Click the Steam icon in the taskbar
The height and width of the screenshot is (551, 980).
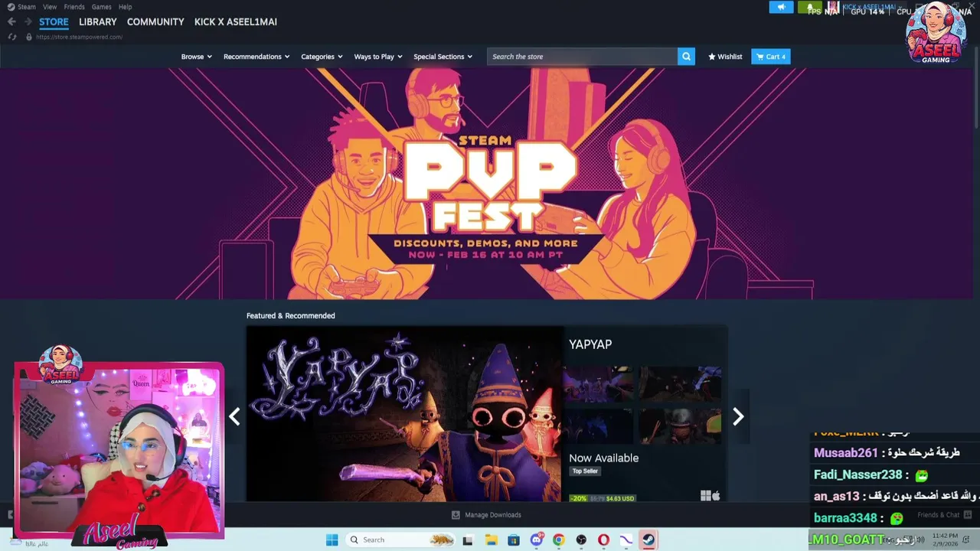648,540
